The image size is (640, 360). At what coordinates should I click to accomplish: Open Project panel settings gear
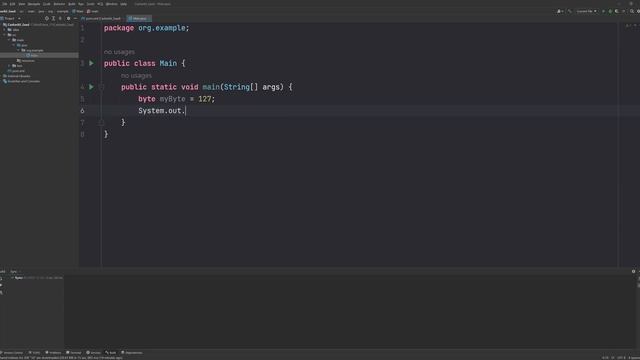(x=68, y=18)
